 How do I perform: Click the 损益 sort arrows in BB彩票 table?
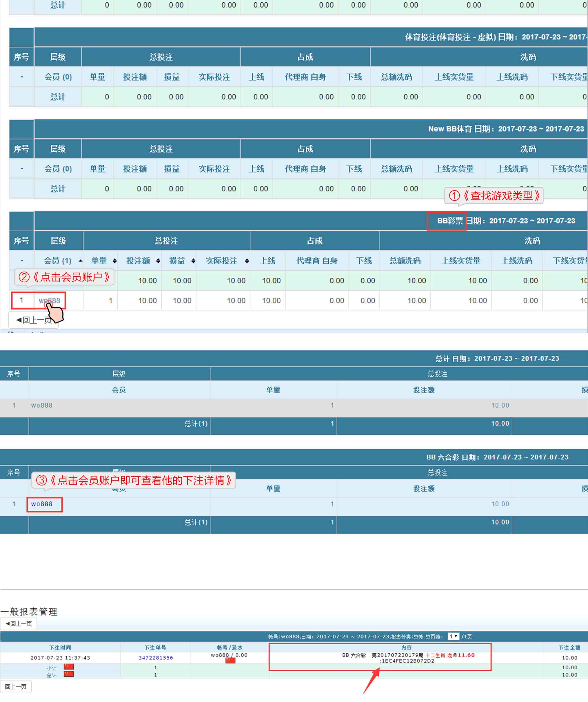193,261
